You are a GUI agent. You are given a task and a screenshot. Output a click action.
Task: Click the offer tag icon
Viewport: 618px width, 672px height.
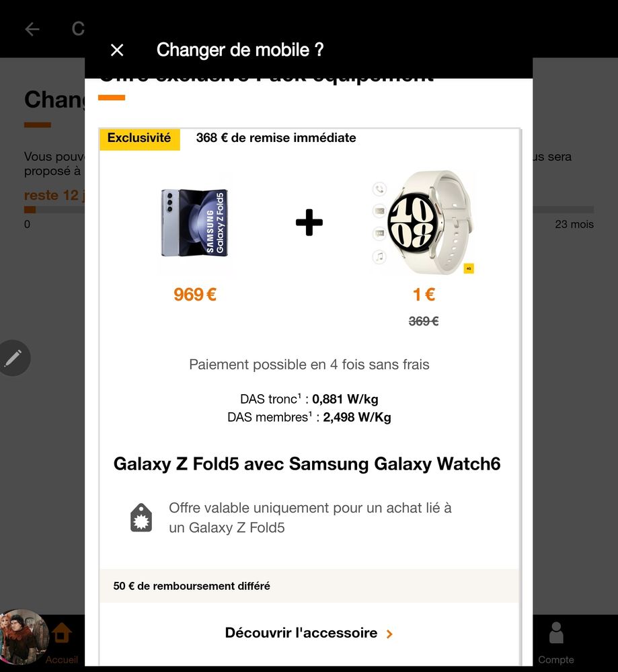pyautogui.click(x=141, y=518)
